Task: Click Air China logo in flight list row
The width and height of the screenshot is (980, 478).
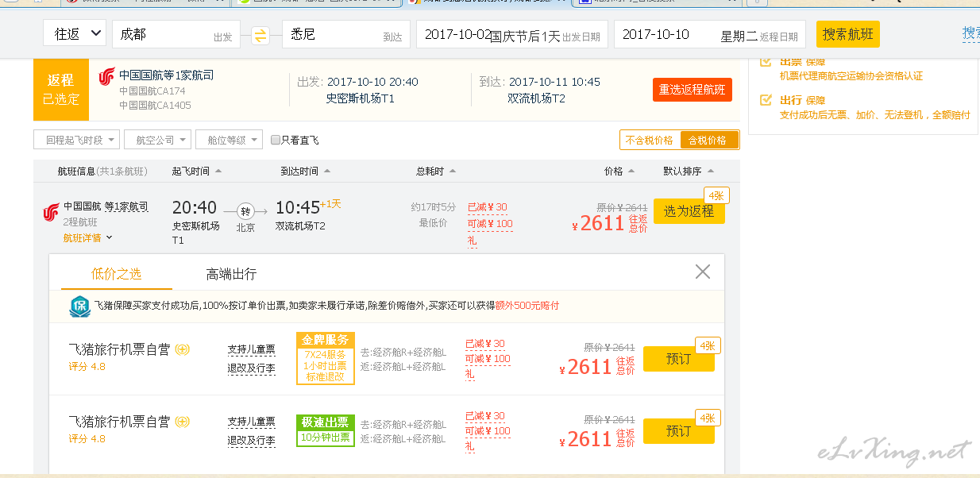Action: tap(51, 212)
